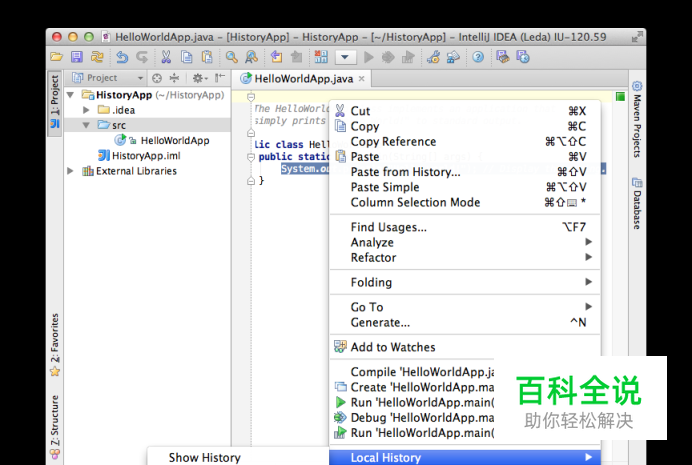692x465 pixels.
Task: Click the Cut scissors toolbar icon
Action: pyautogui.click(x=166, y=57)
